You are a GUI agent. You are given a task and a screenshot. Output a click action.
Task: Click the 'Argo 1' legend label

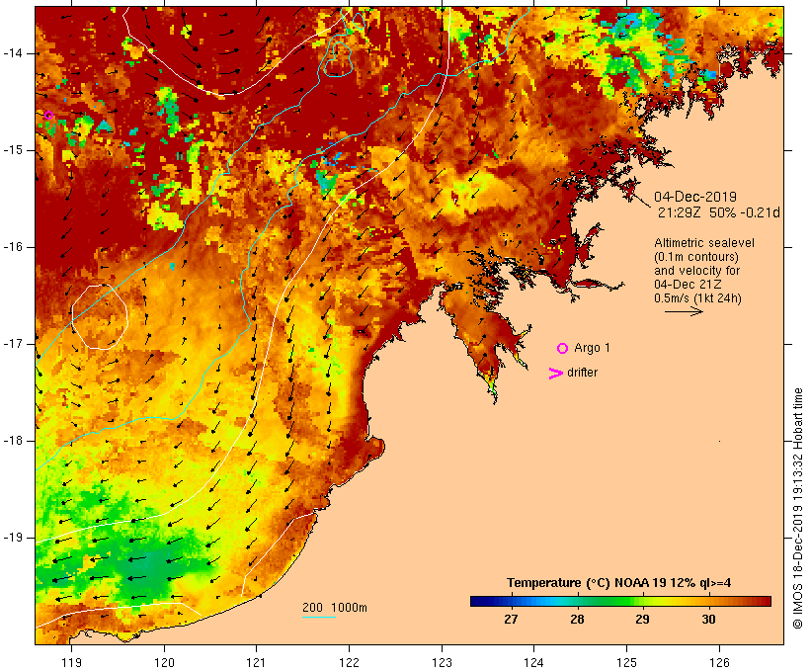pos(592,348)
